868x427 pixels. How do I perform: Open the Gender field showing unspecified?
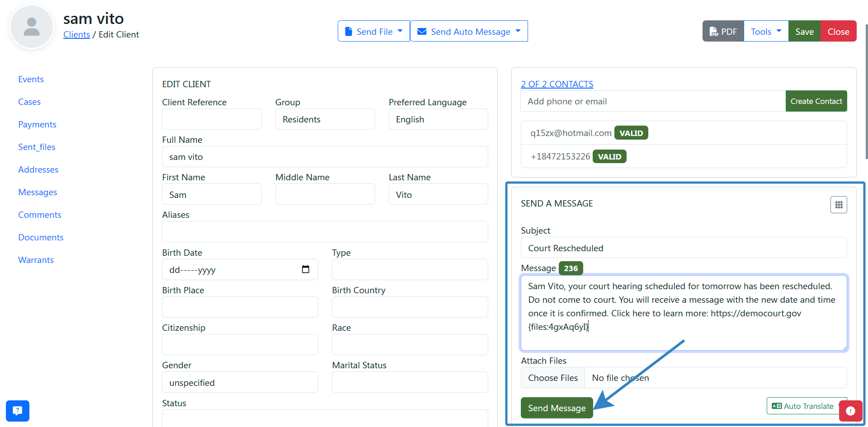pyautogui.click(x=240, y=382)
